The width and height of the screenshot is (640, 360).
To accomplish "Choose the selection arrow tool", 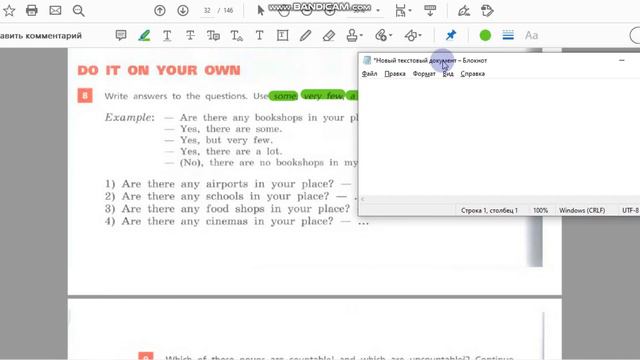I will [x=261, y=11].
